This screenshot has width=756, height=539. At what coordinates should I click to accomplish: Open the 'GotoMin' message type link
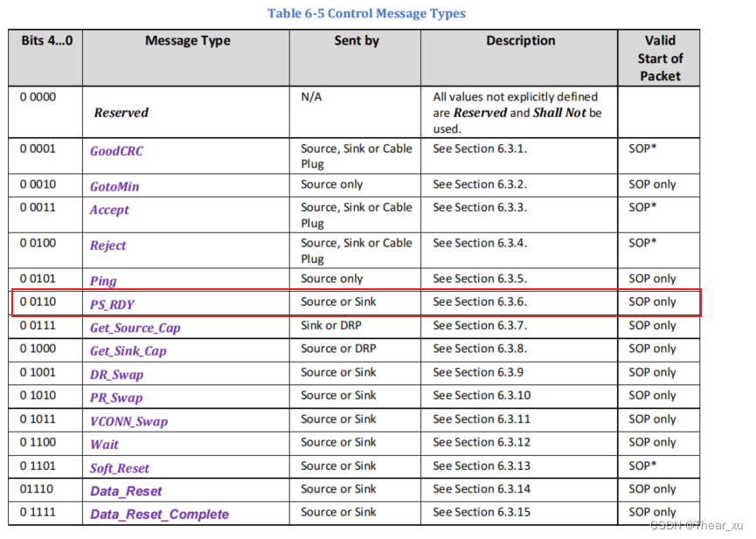[x=114, y=187]
